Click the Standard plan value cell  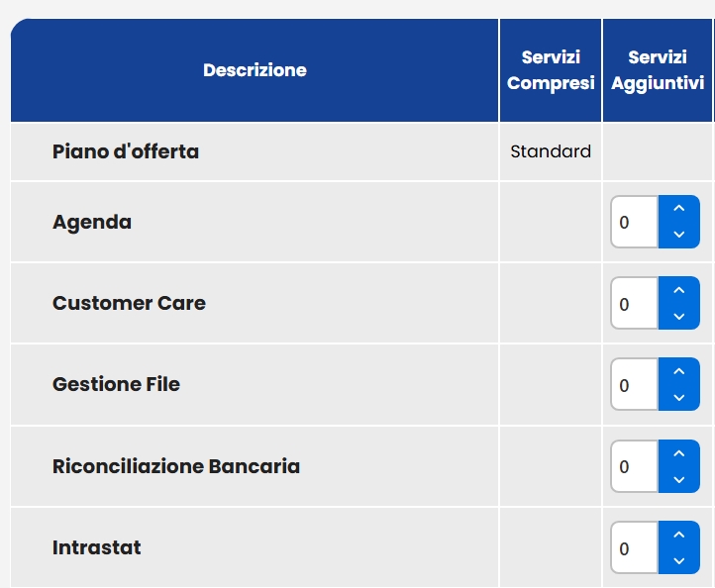[551, 151]
